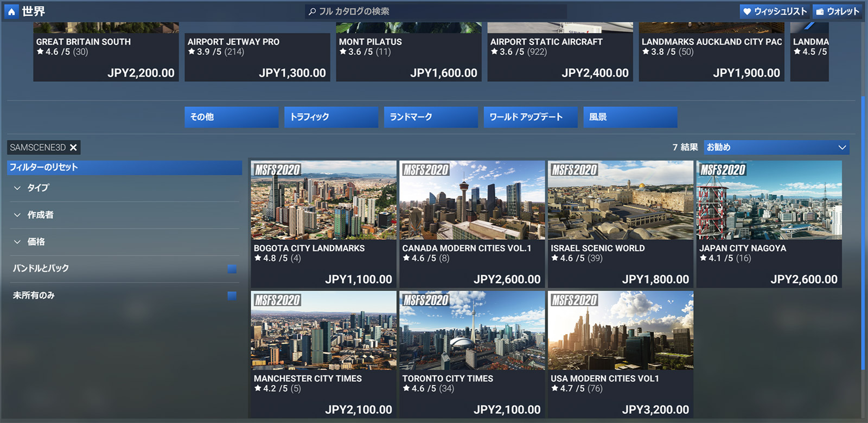Click the wishlist heart icon

747,11
